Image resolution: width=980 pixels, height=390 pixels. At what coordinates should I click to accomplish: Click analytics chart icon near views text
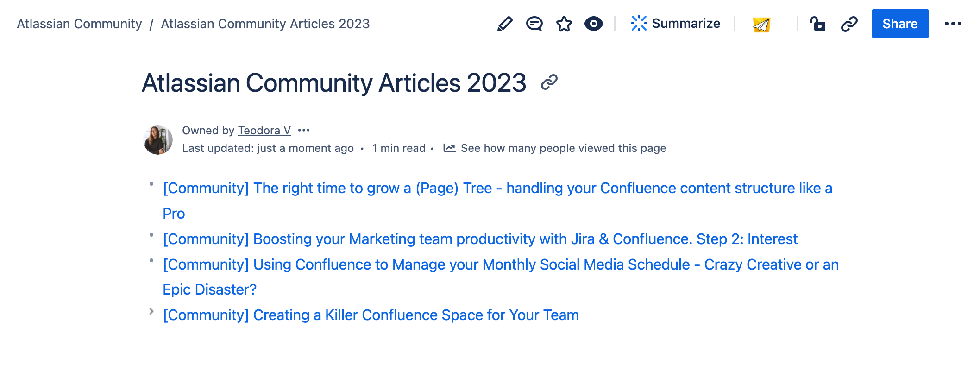449,148
